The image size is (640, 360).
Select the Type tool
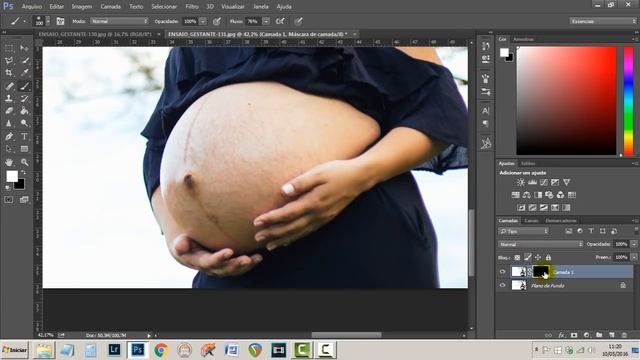coord(24,136)
